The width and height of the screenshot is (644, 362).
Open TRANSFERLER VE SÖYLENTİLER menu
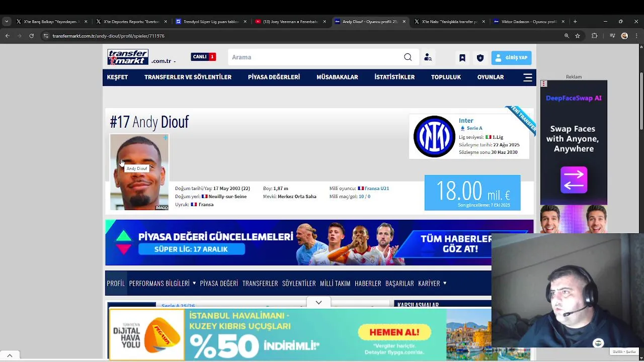188,77
